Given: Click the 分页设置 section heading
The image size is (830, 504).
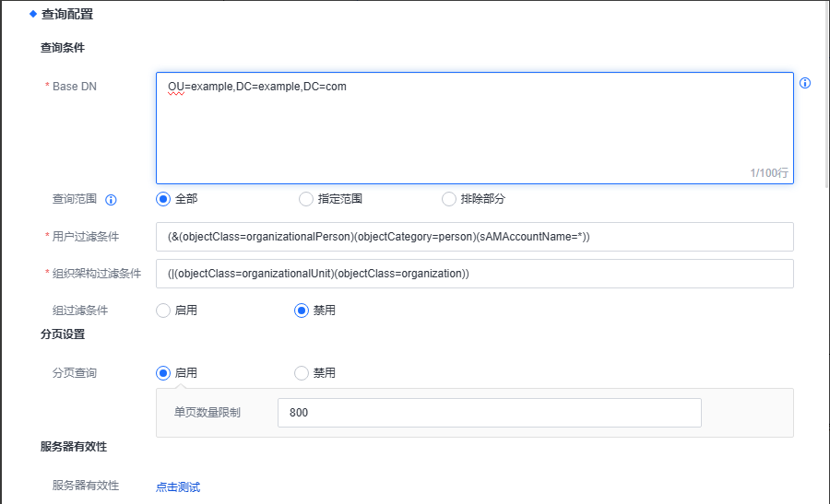Looking at the screenshot, I should pos(63,334).
